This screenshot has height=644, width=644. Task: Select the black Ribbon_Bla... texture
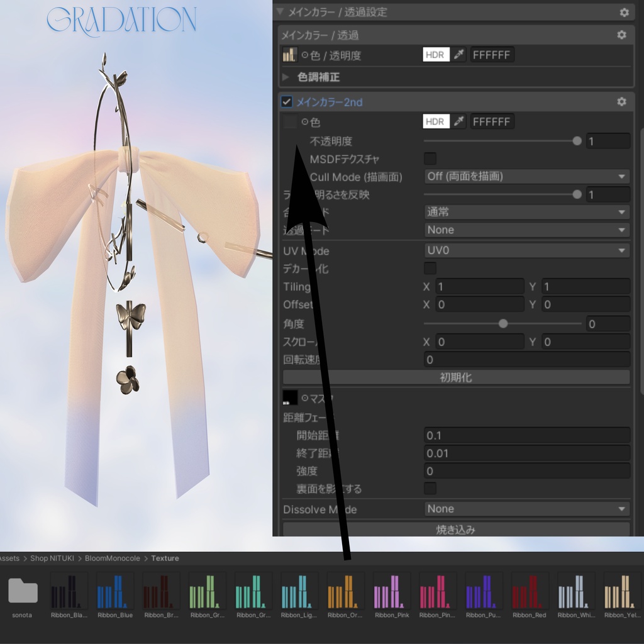[69, 596]
